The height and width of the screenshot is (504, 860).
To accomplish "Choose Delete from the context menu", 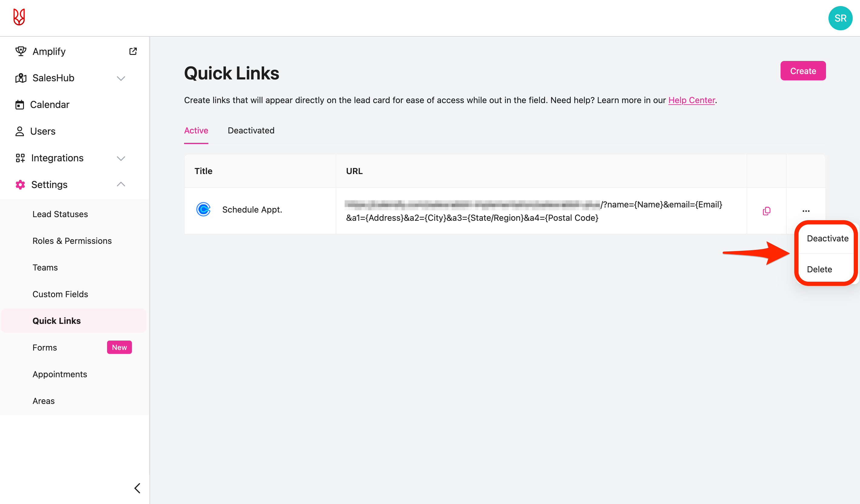I will pyautogui.click(x=819, y=269).
